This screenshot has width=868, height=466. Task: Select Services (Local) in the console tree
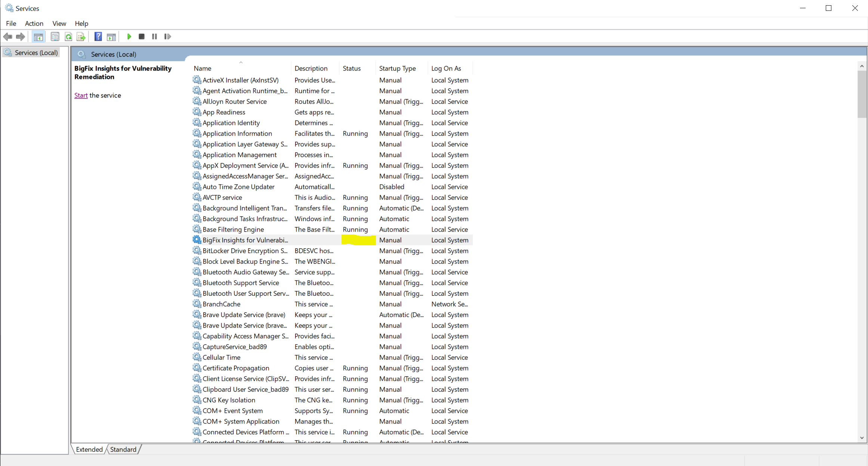click(x=36, y=53)
